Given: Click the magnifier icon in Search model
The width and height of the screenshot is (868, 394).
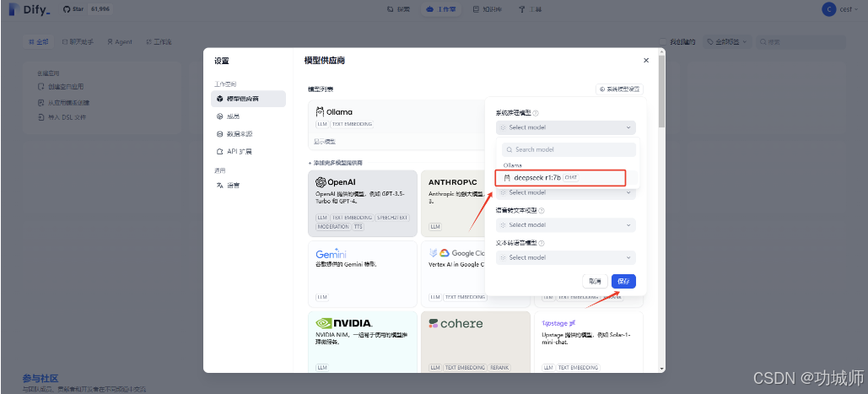Looking at the screenshot, I should (x=509, y=149).
